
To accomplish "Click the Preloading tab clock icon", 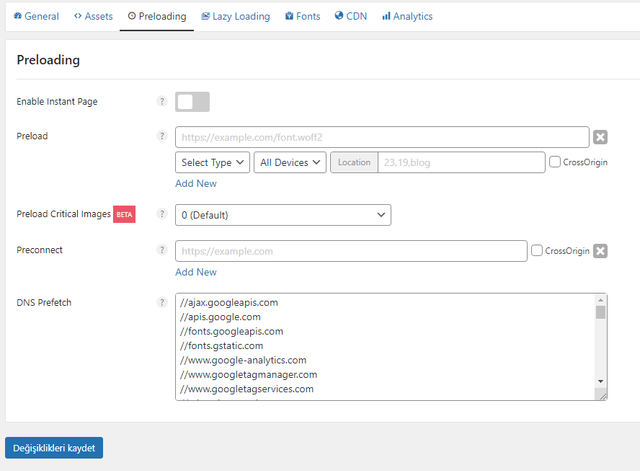I will point(132,16).
